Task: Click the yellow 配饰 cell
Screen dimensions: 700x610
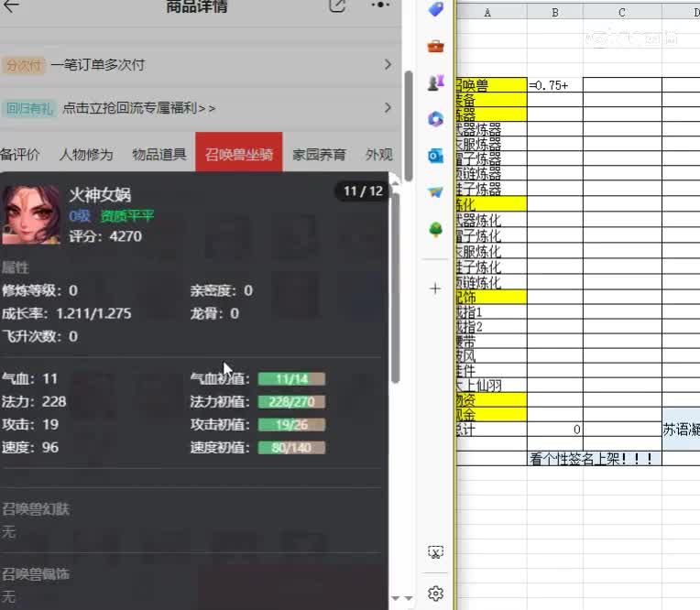Action: coord(491,297)
